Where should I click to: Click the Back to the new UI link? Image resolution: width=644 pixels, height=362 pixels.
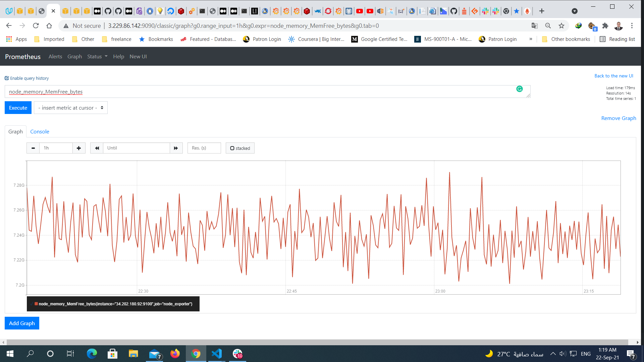click(614, 76)
